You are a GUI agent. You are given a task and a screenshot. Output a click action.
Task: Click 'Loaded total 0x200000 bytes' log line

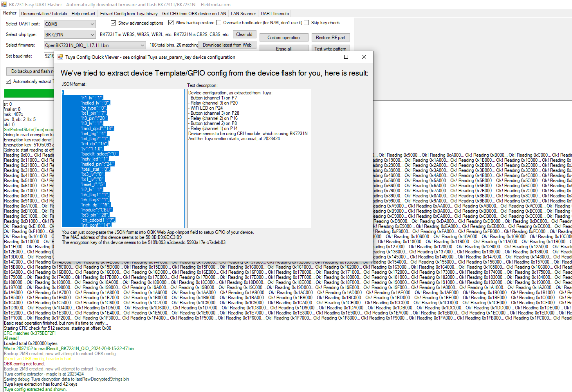tap(31, 343)
